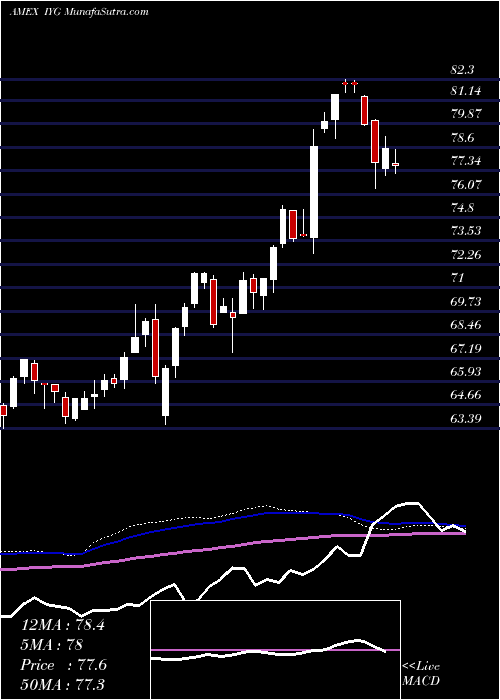Click the 79.87 price axis label
Viewport: 500px width, 700px height.
pos(467,113)
